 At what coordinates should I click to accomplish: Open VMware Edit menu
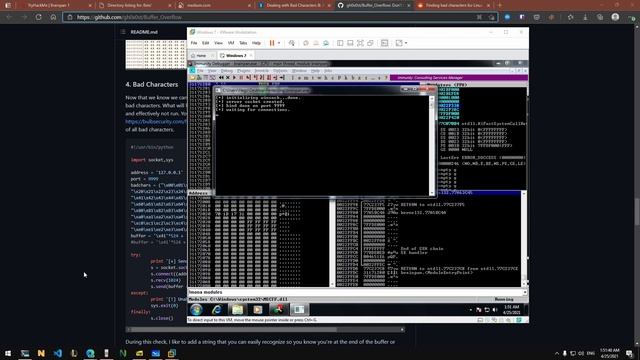(x=205, y=43)
